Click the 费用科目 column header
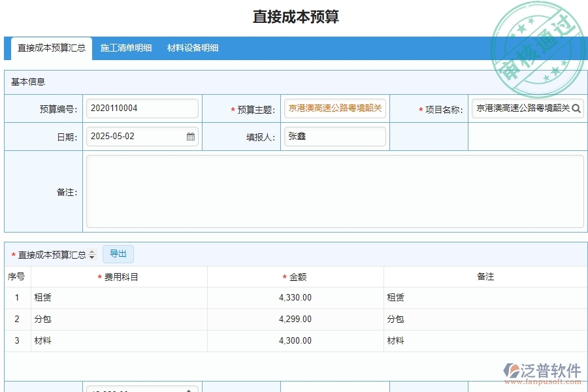This screenshot has height=392, width=588. click(x=121, y=276)
